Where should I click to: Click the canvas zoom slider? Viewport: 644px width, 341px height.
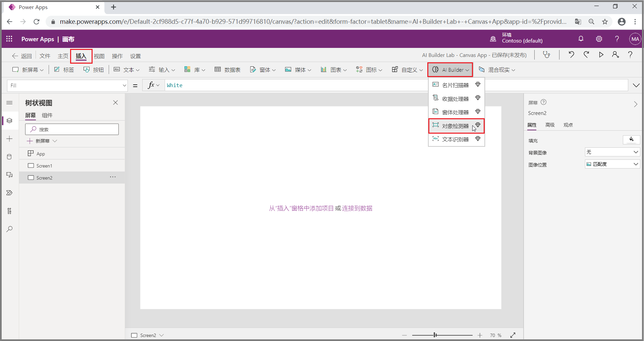(x=442, y=335)
